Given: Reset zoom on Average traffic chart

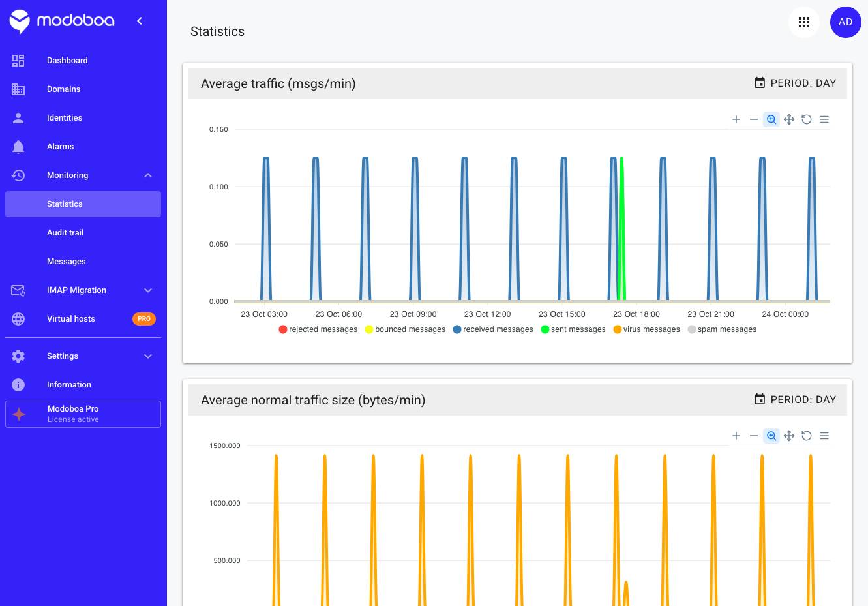Looking at the screenshot, I should (x=807, y=119).
